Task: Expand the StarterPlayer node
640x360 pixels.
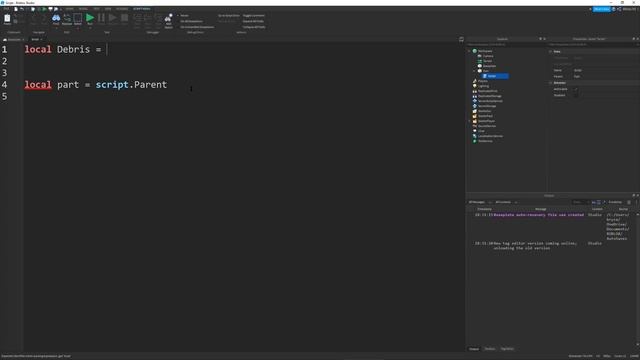Action: coord(469,121)
